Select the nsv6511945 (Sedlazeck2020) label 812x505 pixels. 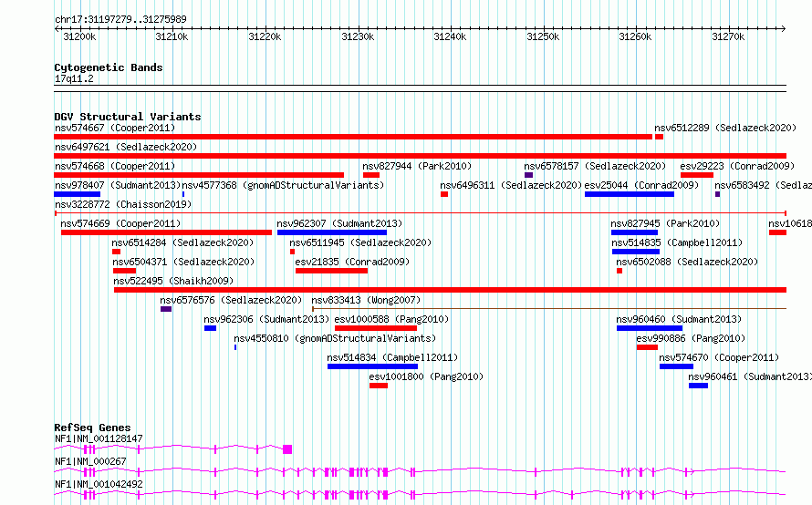point(360,242)
